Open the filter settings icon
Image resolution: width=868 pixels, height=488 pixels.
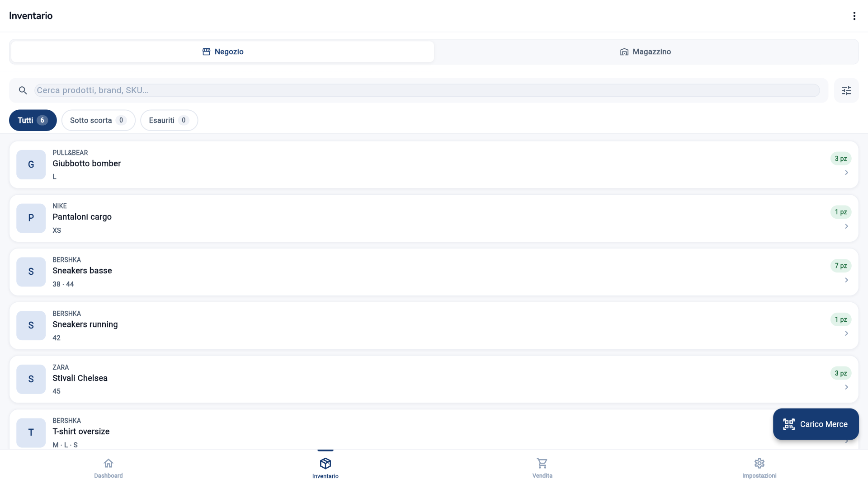(x=846, y=90)
